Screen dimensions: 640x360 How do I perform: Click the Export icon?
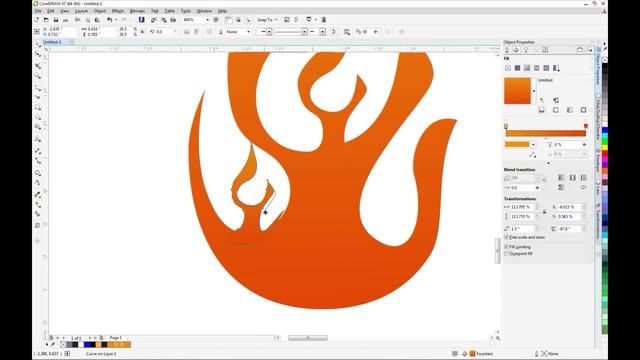164,20
